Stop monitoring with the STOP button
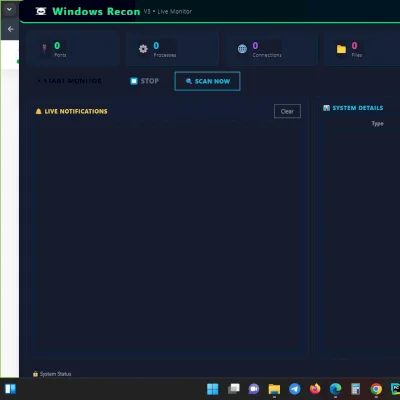Image resolution: width=400 pixels, height=400 pixels. [x=144, y=81]
